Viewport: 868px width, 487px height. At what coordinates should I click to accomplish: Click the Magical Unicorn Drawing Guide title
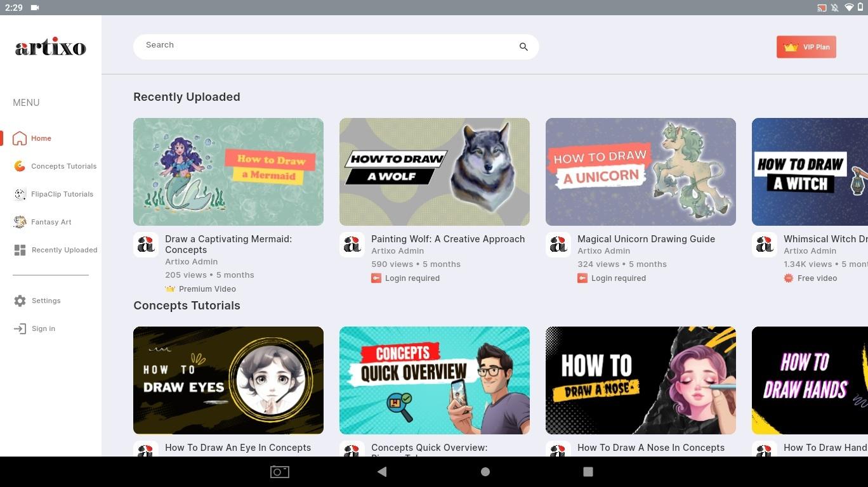[646, 239]
